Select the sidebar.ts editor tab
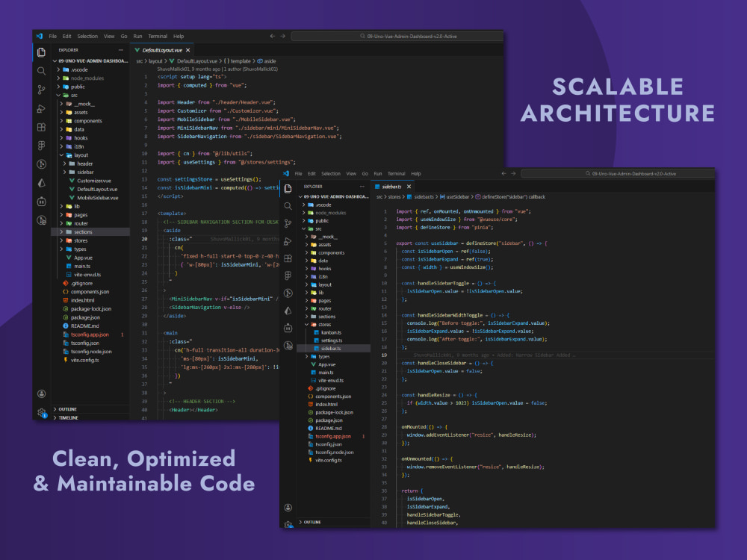This screenshot has height=560, width=747. pos(393,187)
